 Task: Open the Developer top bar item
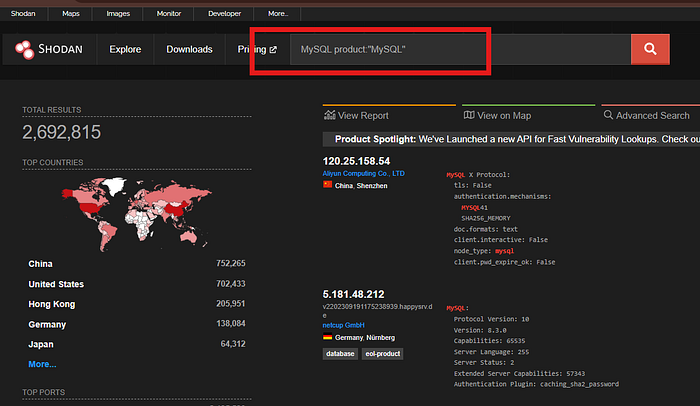coord(224,13)
